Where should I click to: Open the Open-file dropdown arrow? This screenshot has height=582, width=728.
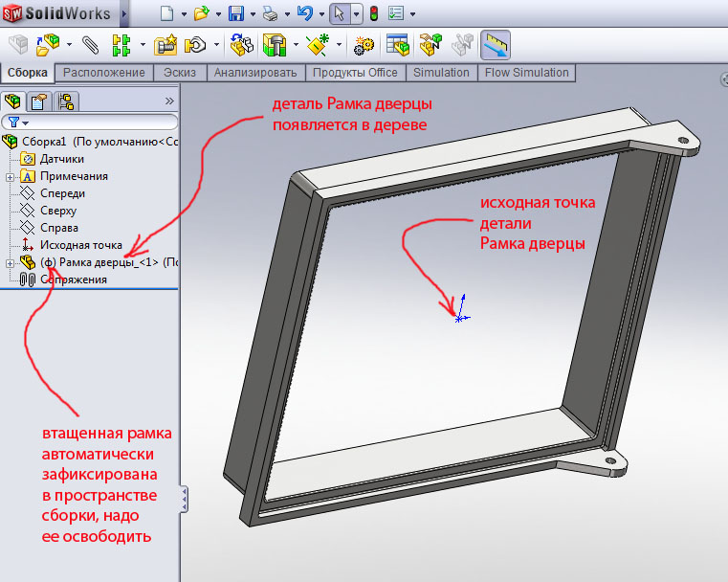click(217, 14)
